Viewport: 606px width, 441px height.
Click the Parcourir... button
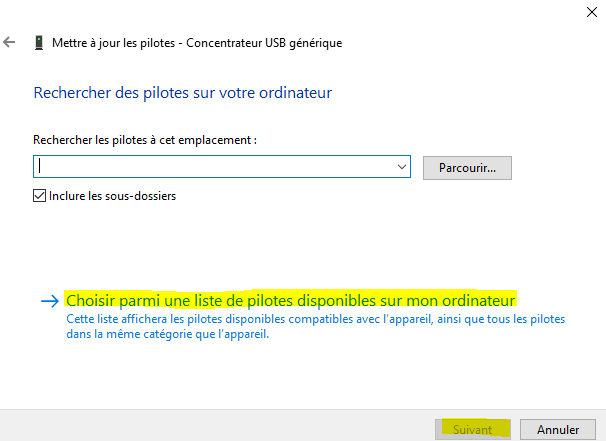[x=467, y=167]
